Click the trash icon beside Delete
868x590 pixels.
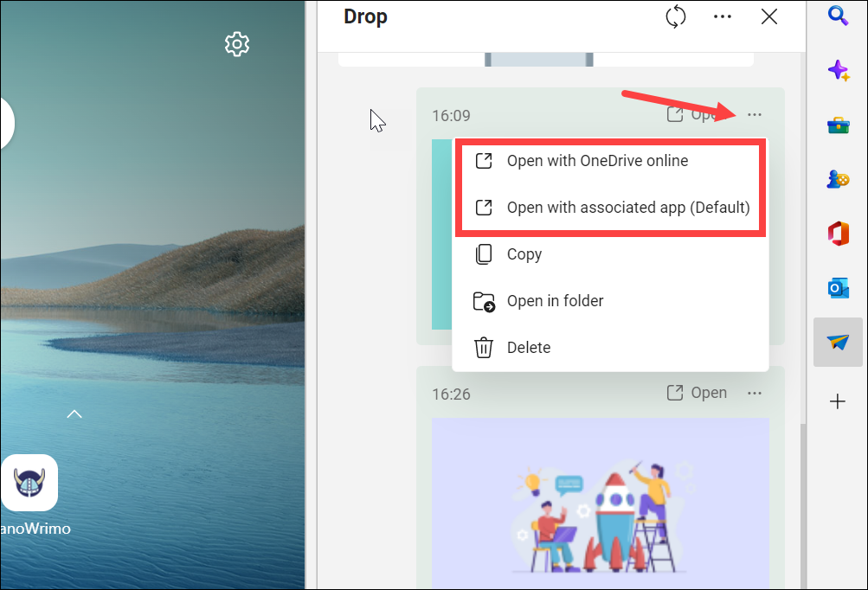(x=484, y=347)
